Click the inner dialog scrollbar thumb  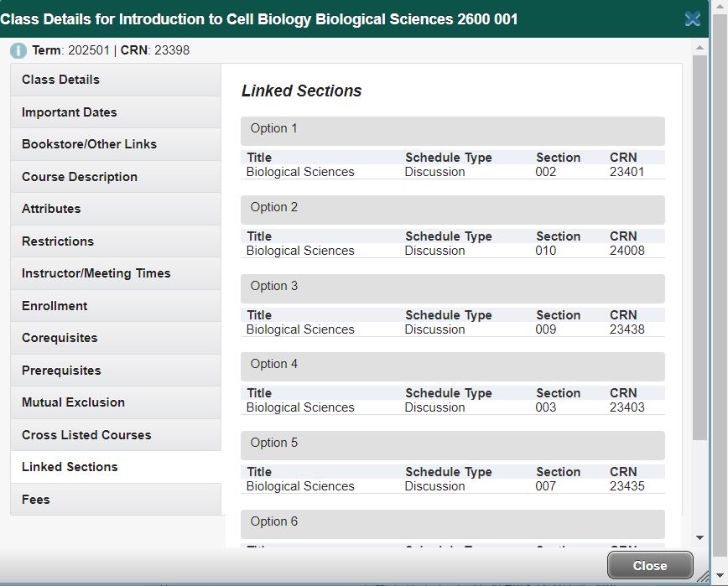pyautogui.click(x=699, y=247)
